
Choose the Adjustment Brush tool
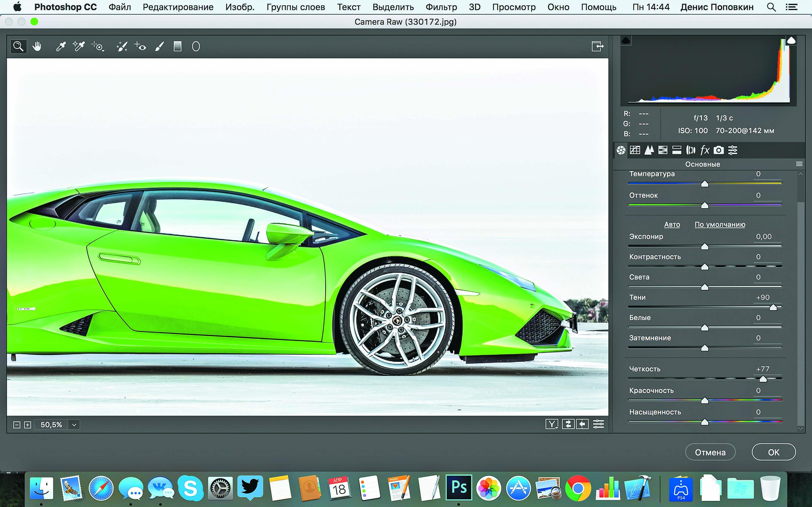160,46
